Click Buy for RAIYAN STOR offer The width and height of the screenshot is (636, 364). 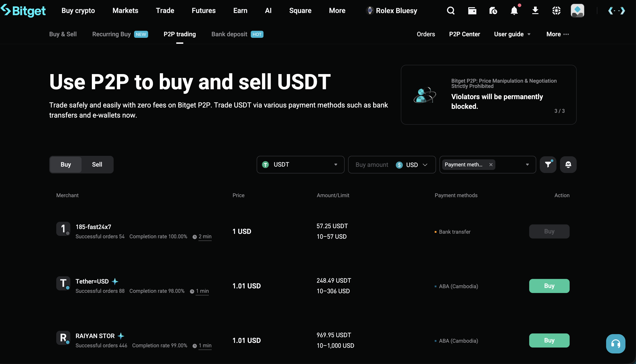[x=549, y=340]
